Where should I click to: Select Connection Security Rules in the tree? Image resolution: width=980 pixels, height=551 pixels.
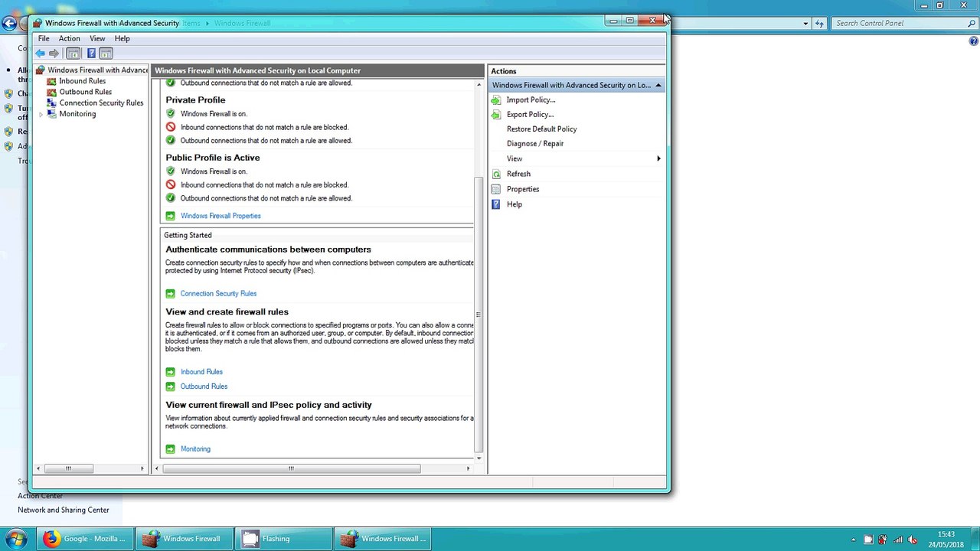[101, 103]
